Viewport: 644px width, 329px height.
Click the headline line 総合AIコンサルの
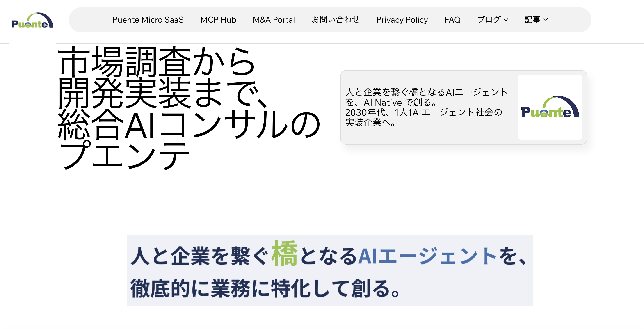click(189, 124)
